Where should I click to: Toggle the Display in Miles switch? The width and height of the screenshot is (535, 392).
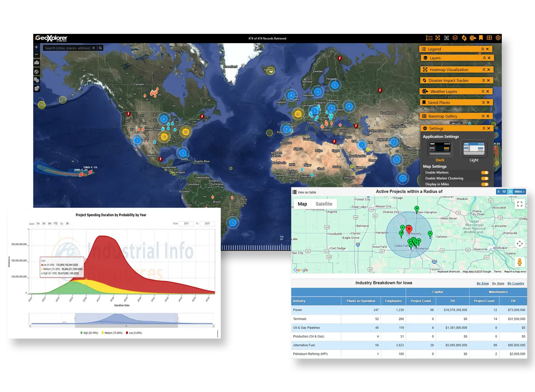485,184
